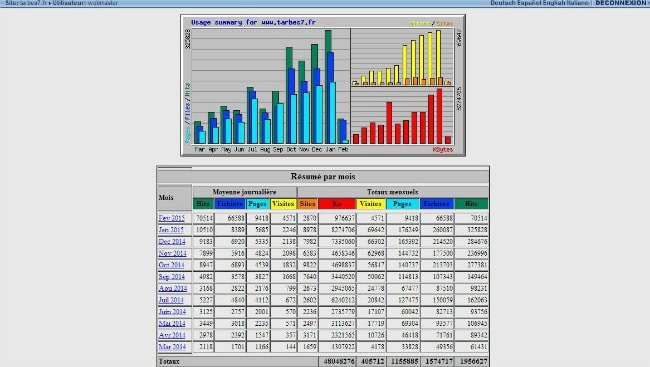Open the Jan 2015 monthly report link
This screenshot has width=650, height=367.
coord(171,230)
